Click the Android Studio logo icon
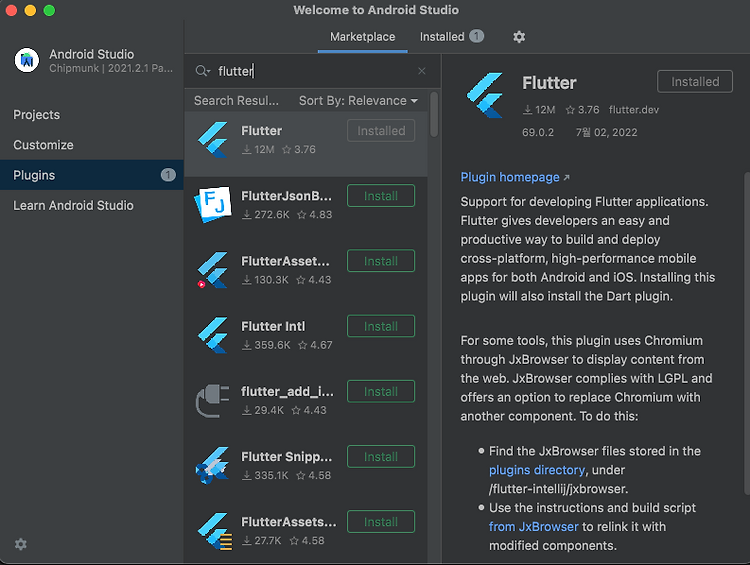The image size is (750, 565). (x=27, y=60)
